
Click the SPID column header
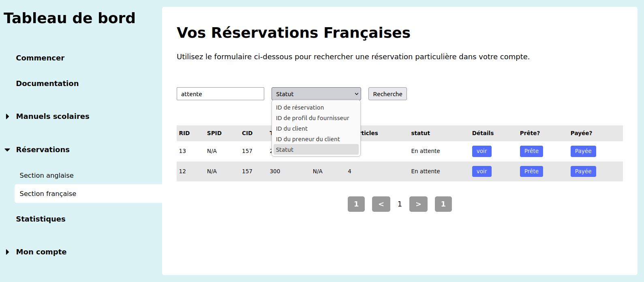pos(214,133)
